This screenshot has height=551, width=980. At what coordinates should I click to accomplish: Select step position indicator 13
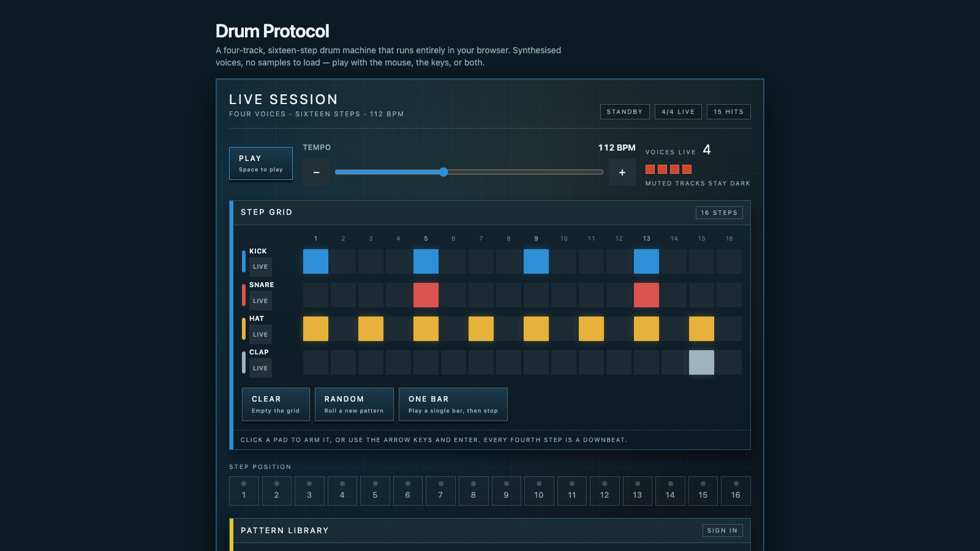coord(638,491)
